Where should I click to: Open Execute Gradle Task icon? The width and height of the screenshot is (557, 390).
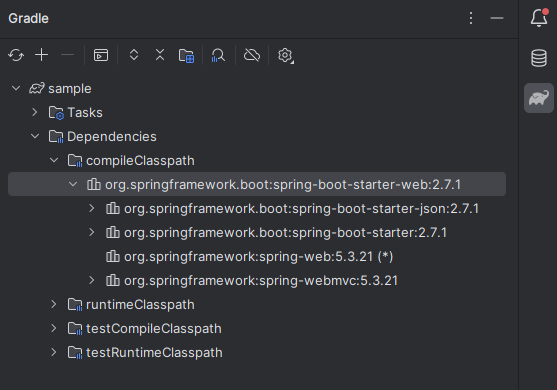click(x=101, y=55)
